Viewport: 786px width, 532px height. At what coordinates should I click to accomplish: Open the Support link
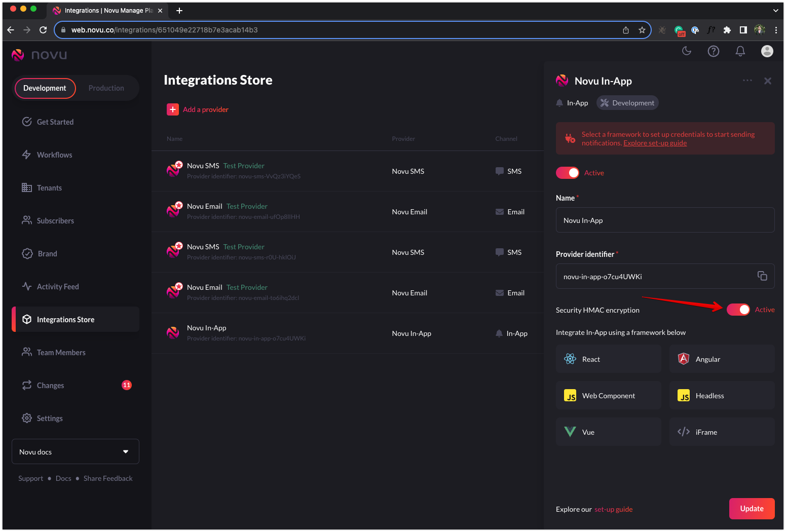click(31, 478)
